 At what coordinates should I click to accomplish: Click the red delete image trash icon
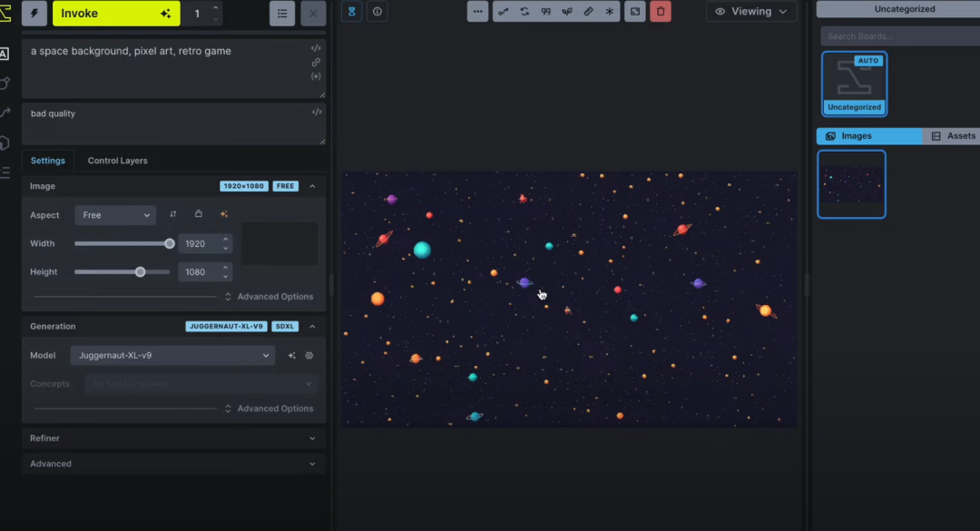(x=661, y=12)
